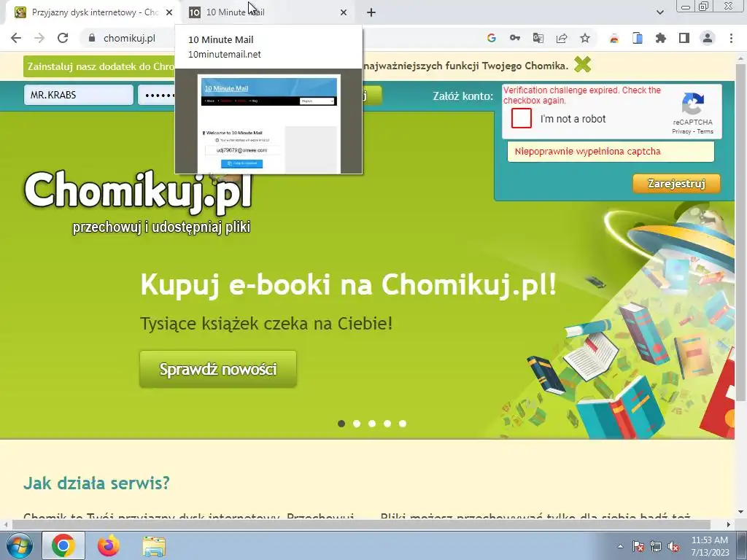Select the first carousel dot

[x=341, y=424]
